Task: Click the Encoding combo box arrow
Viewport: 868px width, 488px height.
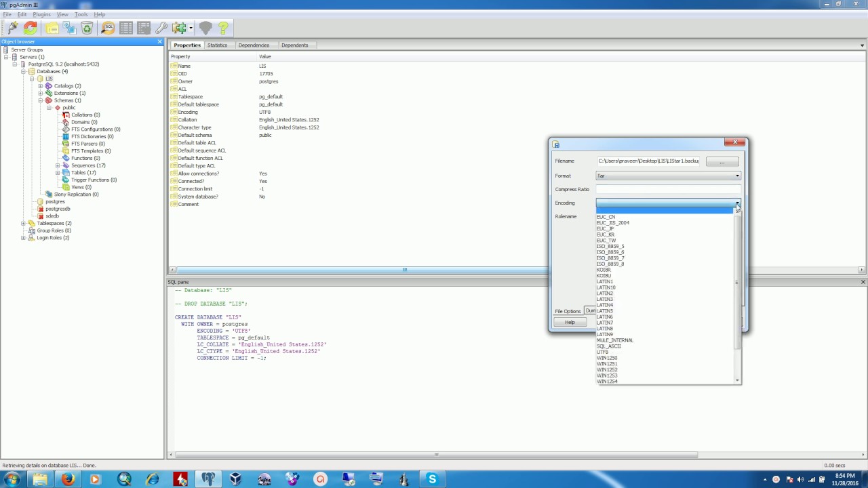Action: tap(737, 203)
